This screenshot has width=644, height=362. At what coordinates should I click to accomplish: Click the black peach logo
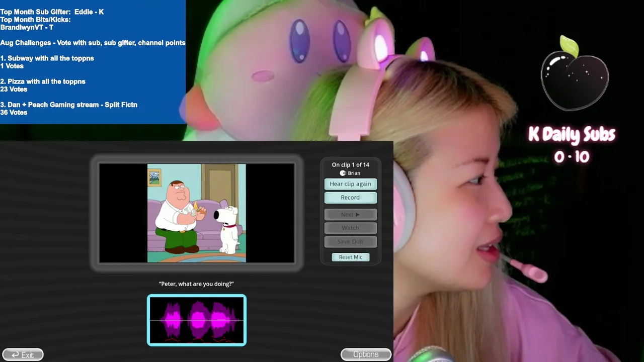575,73
